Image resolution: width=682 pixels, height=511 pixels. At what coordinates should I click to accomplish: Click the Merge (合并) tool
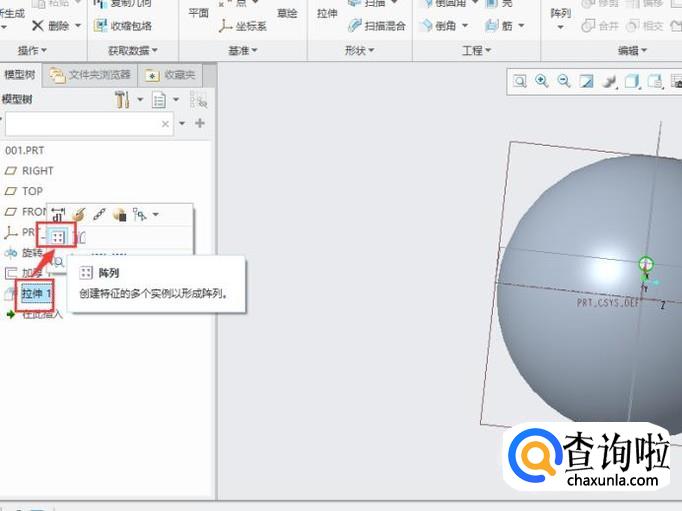(600, 26)
